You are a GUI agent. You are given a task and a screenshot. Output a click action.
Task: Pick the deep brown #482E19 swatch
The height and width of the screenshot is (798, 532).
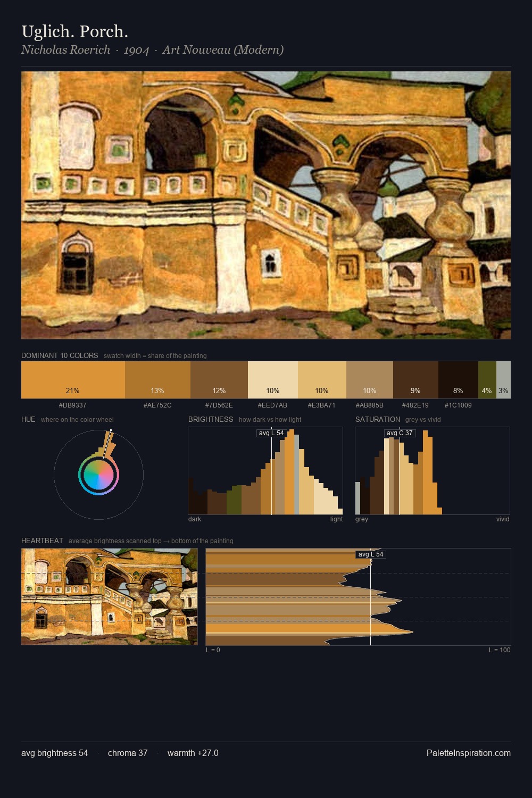[x=415, y=380]
